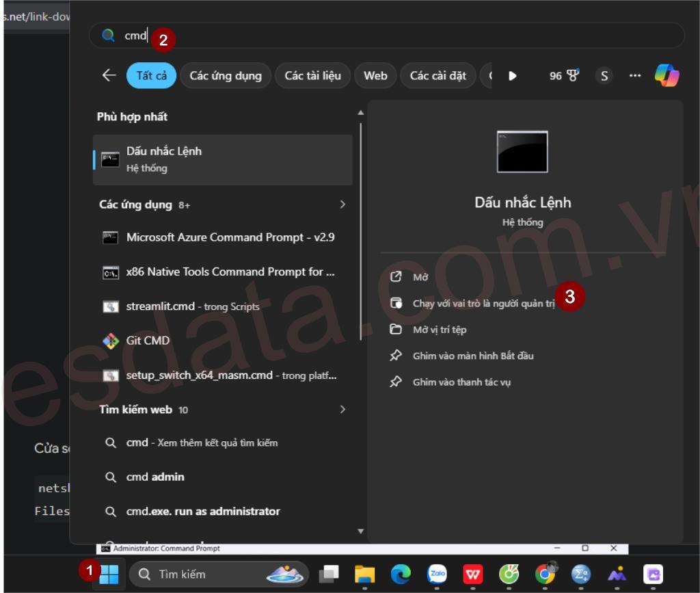Image resolution: width=700 pixels, height=593 pixels.
Task: Click the back arrow in search panel
Action: (x=109, y=76)
